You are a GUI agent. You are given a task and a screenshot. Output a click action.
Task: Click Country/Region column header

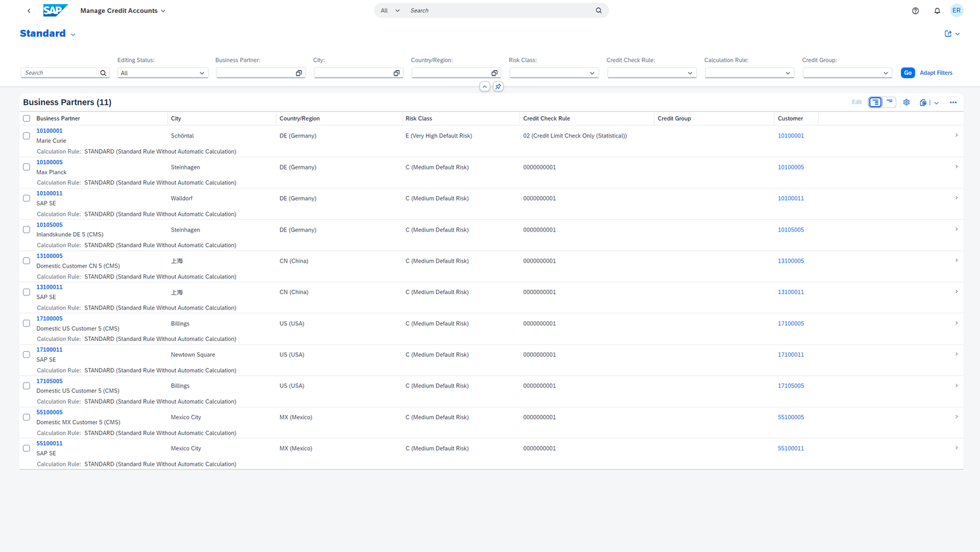(x=299, y=118)
